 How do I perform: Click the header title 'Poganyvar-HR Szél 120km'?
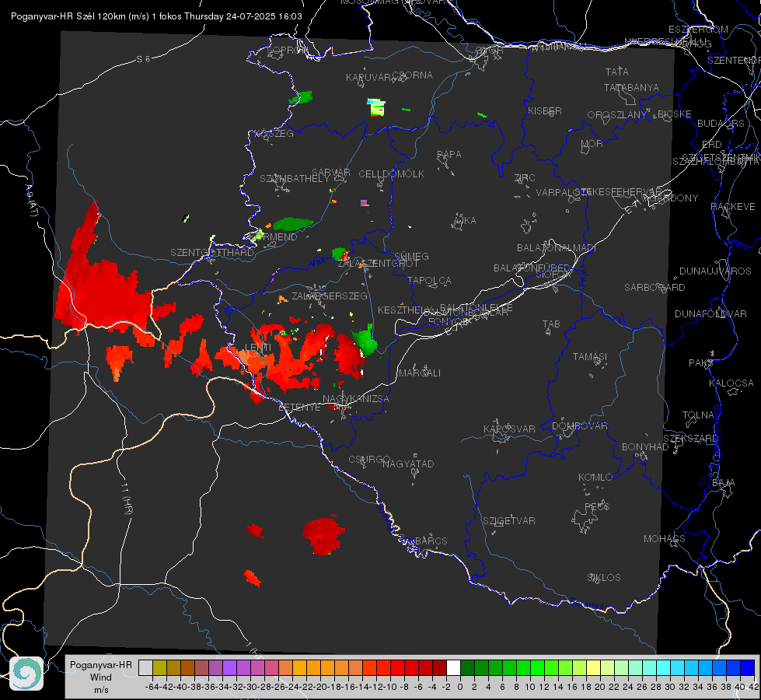[68, 16]
